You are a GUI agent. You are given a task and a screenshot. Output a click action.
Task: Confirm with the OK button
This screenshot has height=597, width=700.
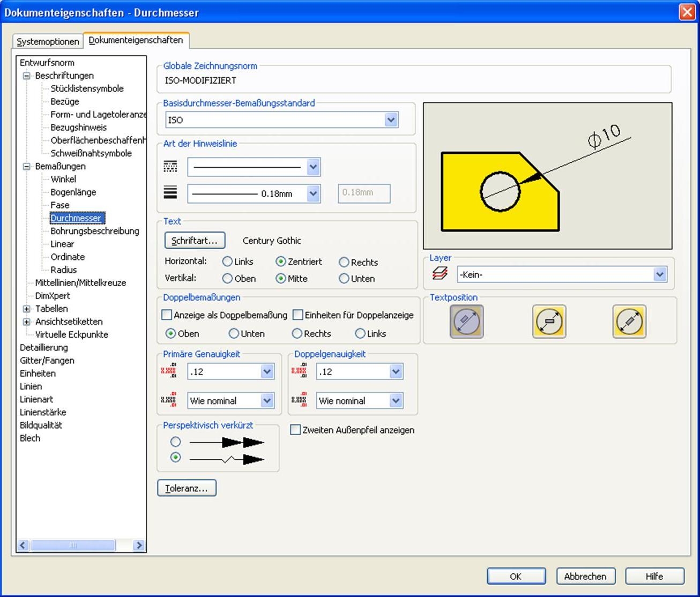tap(516, 576)
